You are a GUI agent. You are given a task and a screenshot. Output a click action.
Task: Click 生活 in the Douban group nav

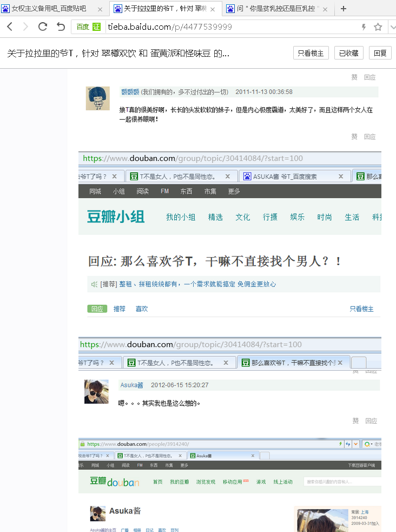pyautogui.click(x=352, y=217)
